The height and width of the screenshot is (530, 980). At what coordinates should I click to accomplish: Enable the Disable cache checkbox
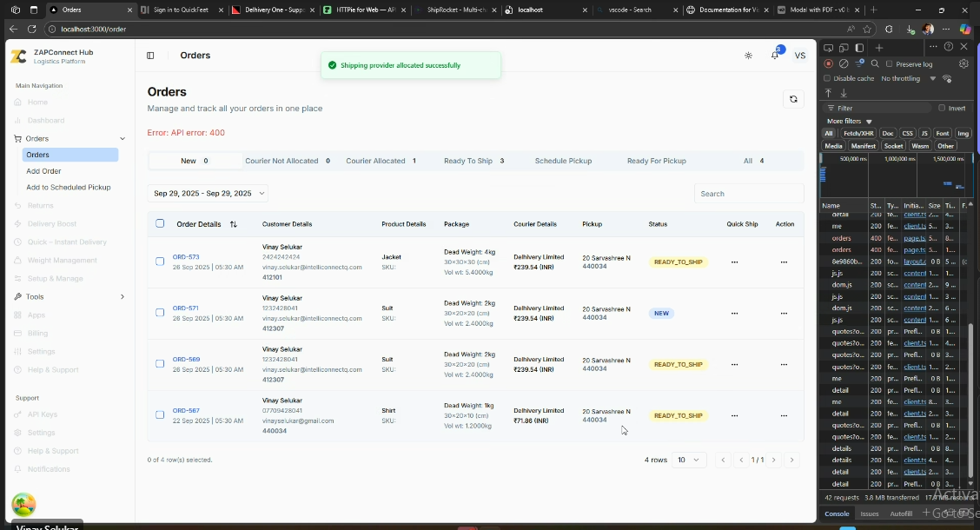(x=828, y=78)
